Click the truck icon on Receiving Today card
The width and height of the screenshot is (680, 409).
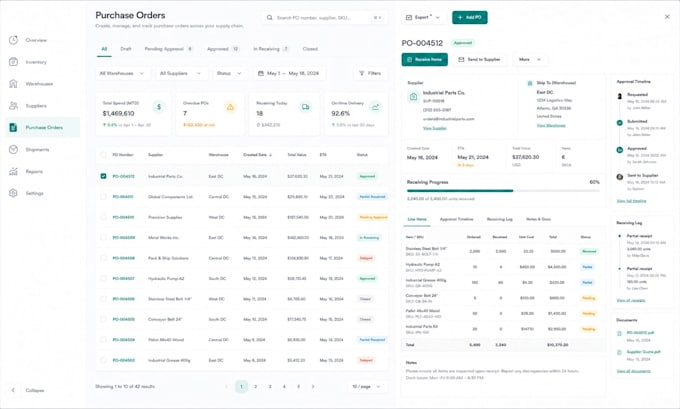pos(305,107)
